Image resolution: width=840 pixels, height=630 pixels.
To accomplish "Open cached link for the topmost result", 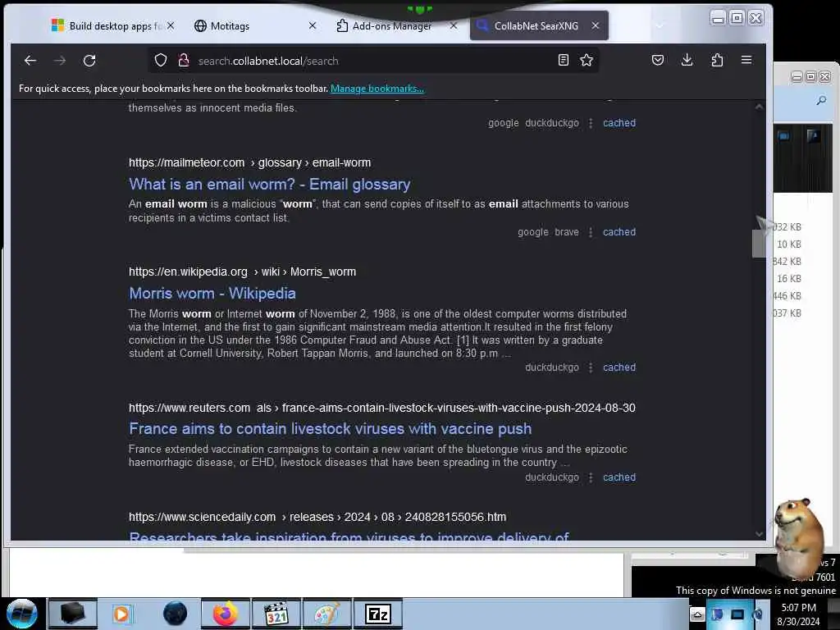I will 619,123.
